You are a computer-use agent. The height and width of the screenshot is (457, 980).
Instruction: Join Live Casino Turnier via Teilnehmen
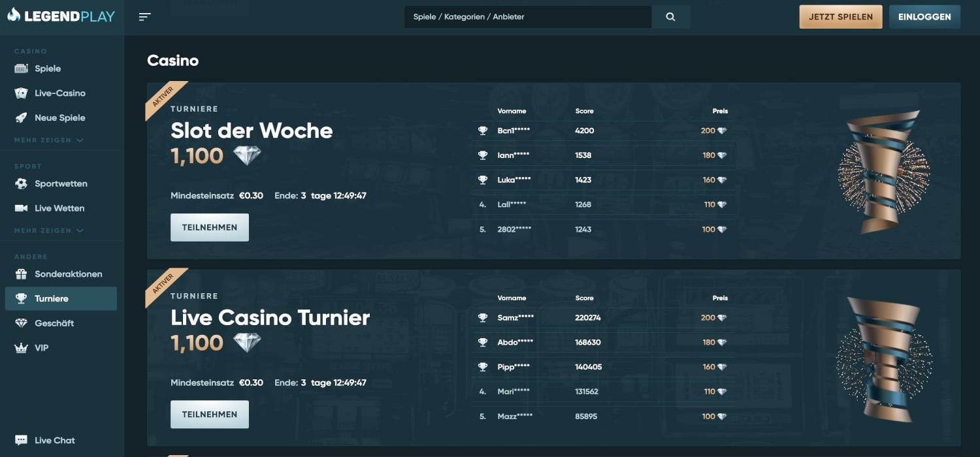click(209, 415)
